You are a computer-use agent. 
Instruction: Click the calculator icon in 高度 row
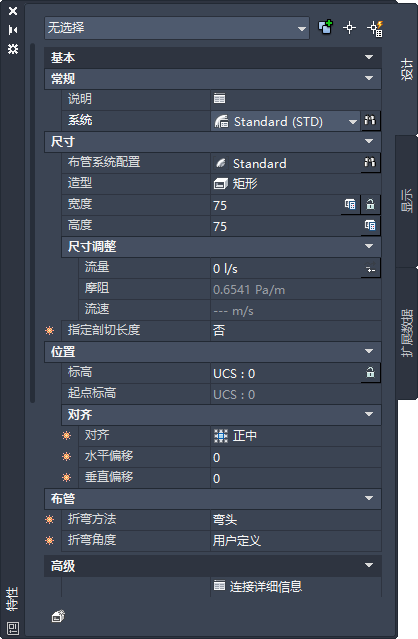370,225
